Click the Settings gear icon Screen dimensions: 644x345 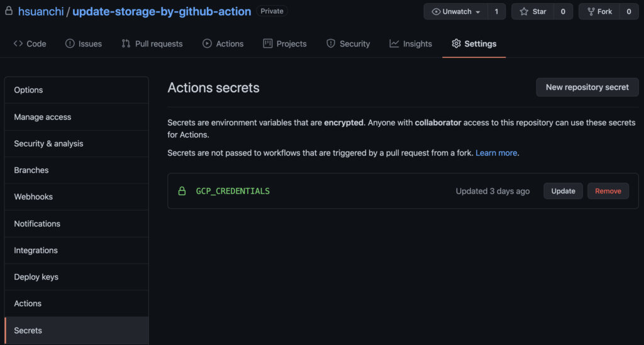coord(456,43)
